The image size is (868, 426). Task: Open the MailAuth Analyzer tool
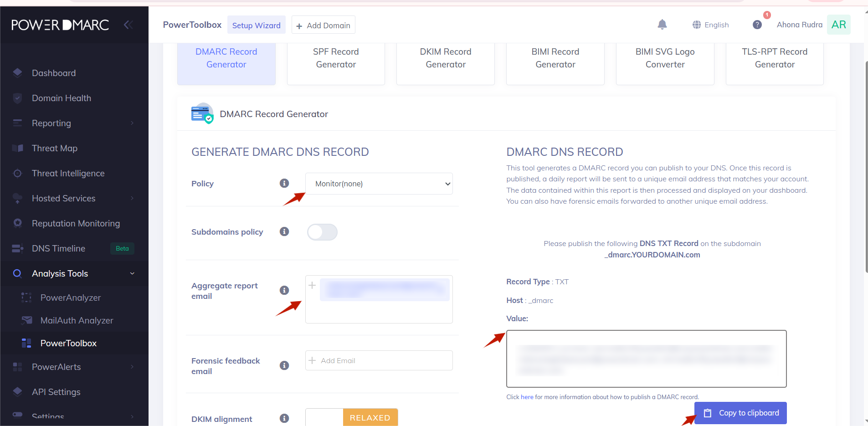[77, 320]
